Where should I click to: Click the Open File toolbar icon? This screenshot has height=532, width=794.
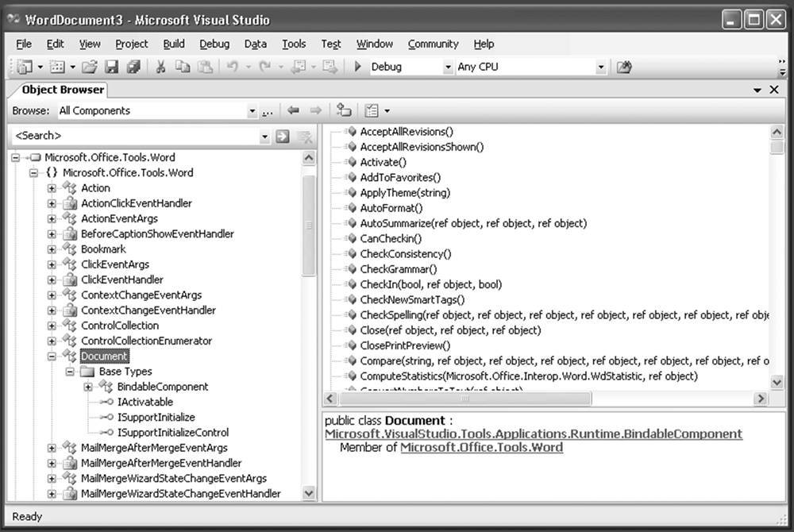coord(90,67)
